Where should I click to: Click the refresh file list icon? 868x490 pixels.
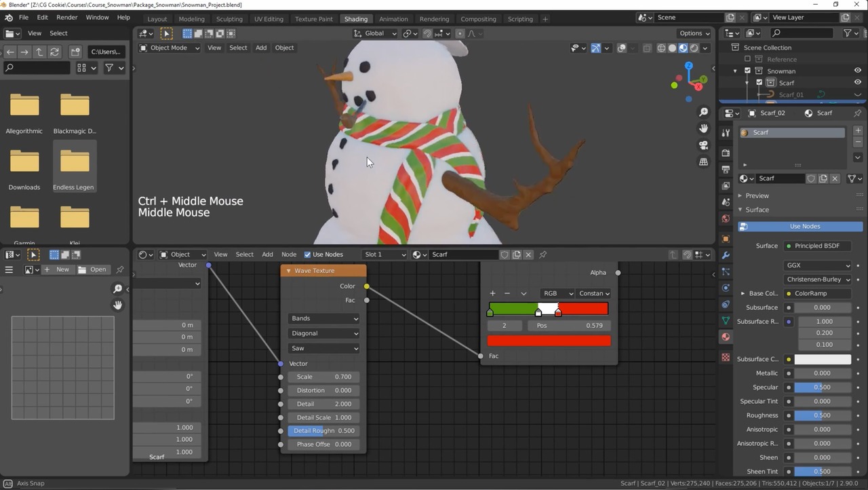click(x=55, y=52)
